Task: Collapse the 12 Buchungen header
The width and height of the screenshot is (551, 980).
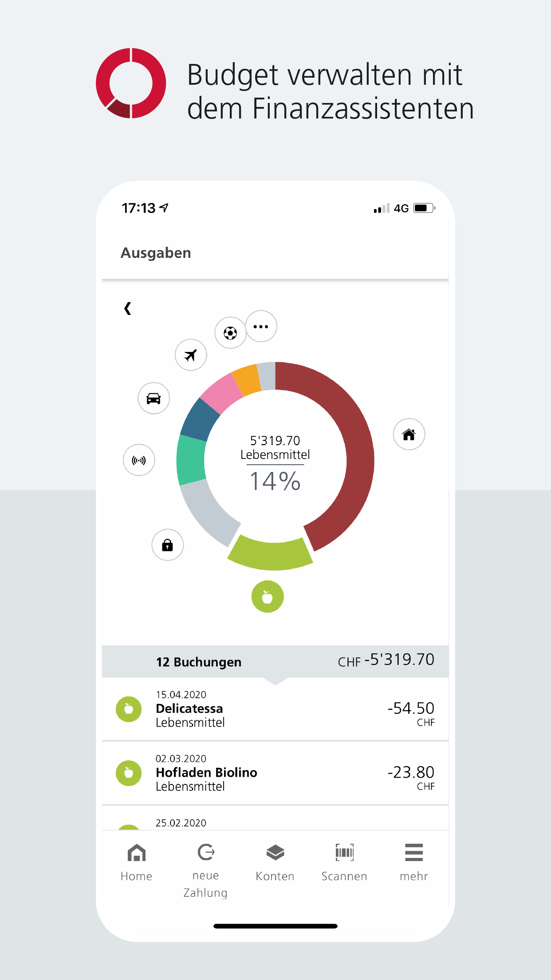Action: pyautogui.click(x=275, y=662)
